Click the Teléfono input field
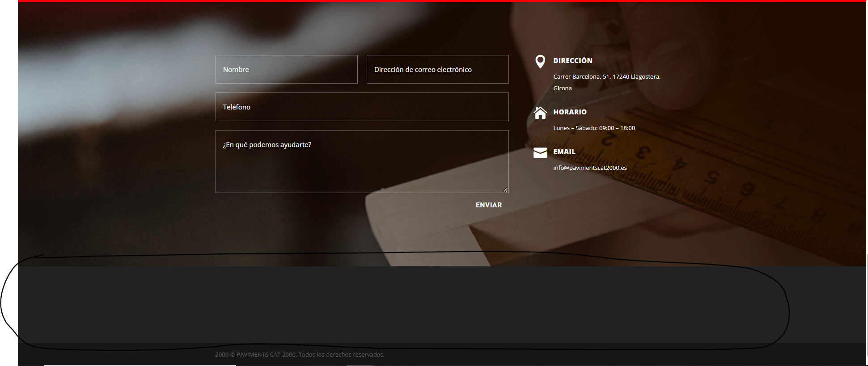This screenshot has height=366, width=868. (x=362, y=107)
